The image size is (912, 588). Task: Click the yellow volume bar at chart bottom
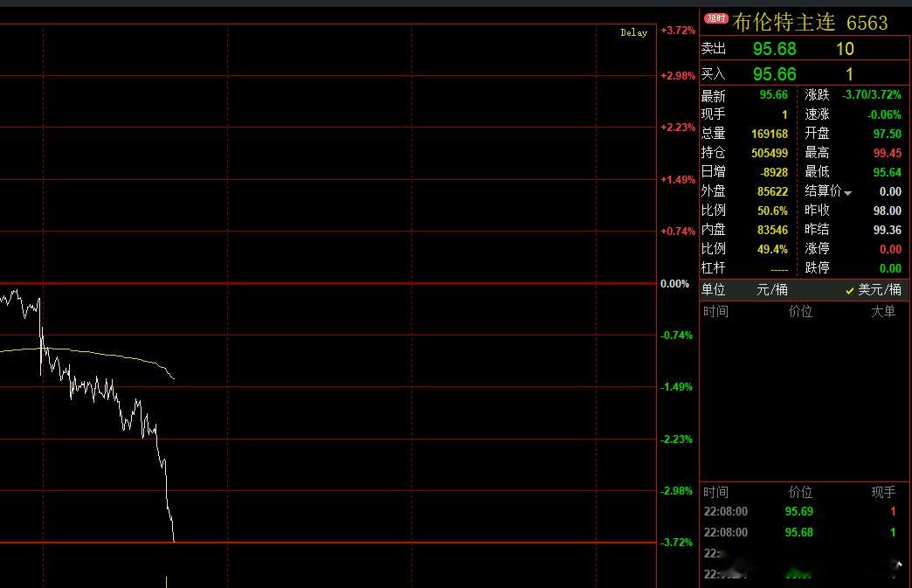166,582
